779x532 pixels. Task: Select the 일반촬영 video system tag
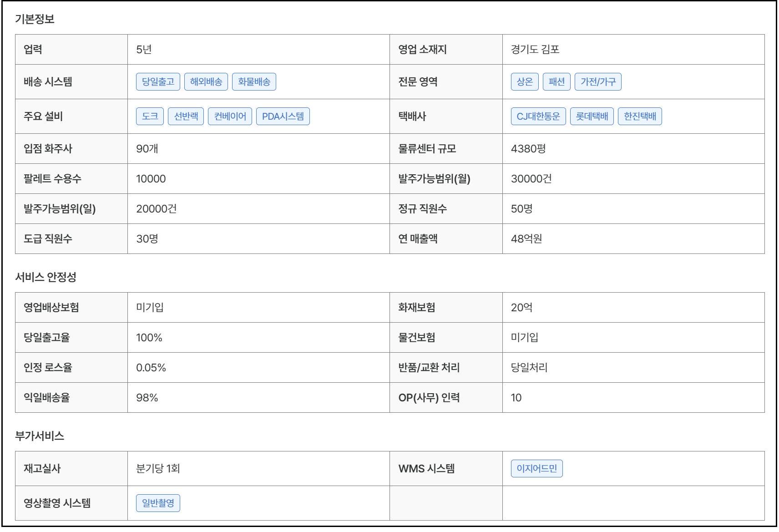coord(158,503)
